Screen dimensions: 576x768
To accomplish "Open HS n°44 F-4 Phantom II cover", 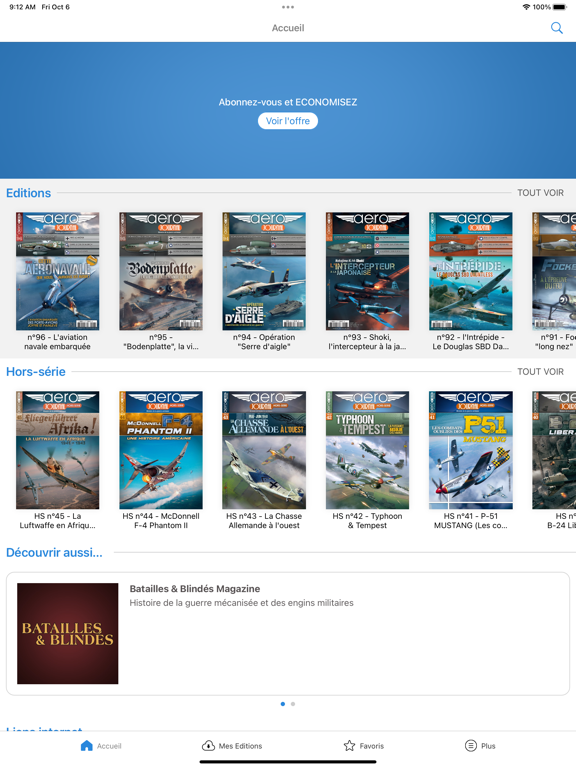I will 161,450.
